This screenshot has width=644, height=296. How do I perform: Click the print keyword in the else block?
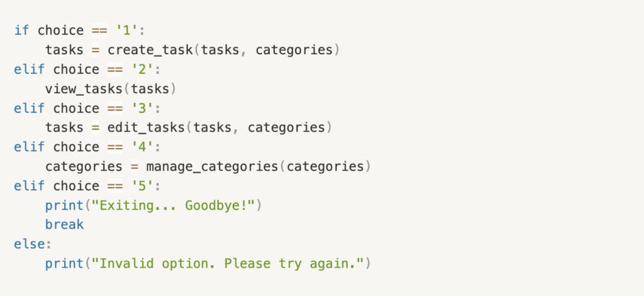(65, 263)
